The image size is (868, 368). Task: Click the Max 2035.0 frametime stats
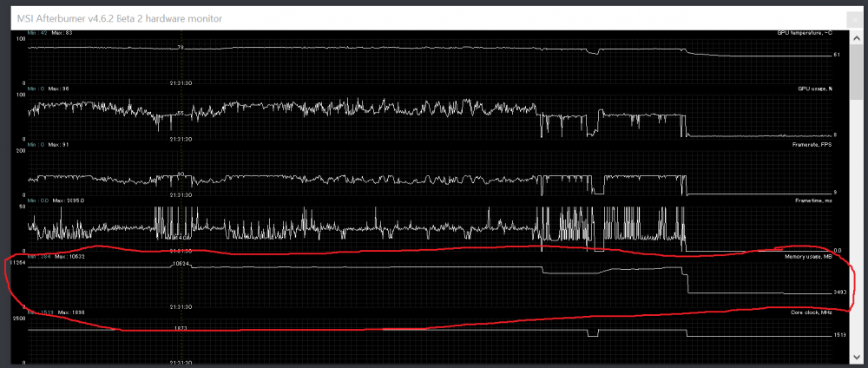(68, 200)
